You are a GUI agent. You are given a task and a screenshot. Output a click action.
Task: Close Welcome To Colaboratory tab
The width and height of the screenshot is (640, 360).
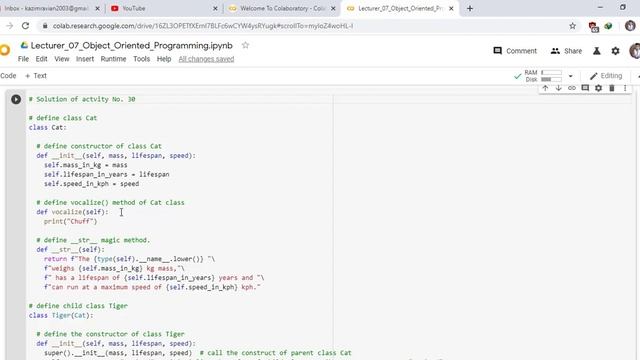333,8
